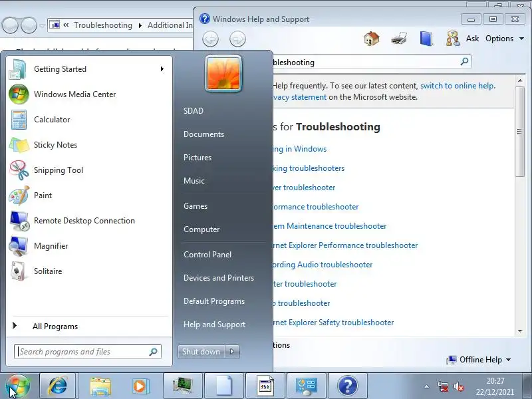Screen dimensions: 532x399
Task: Open Computer from Start menu
Action: (201, 229)
